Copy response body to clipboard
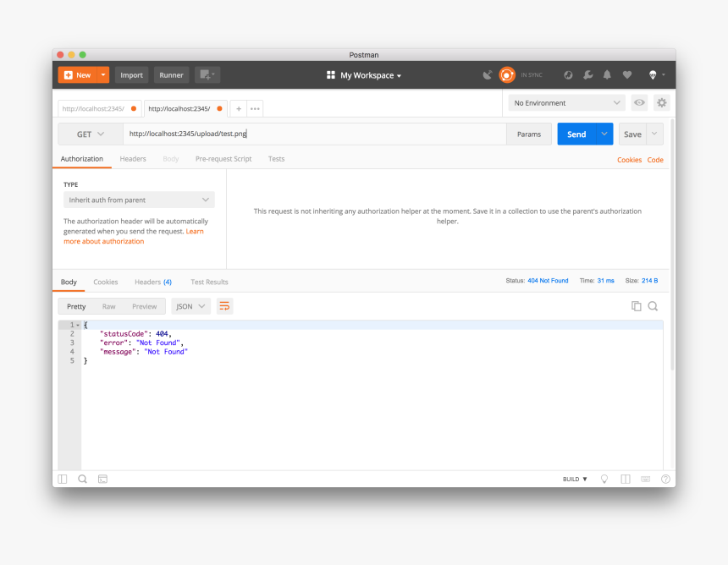 click(636, 306)
